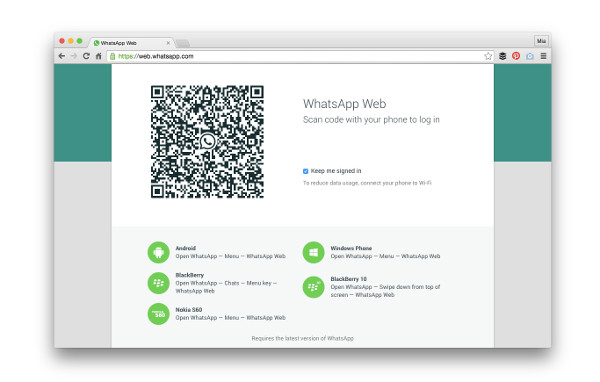
Task: Click the Mia profile button
Action: coord(541,41)
